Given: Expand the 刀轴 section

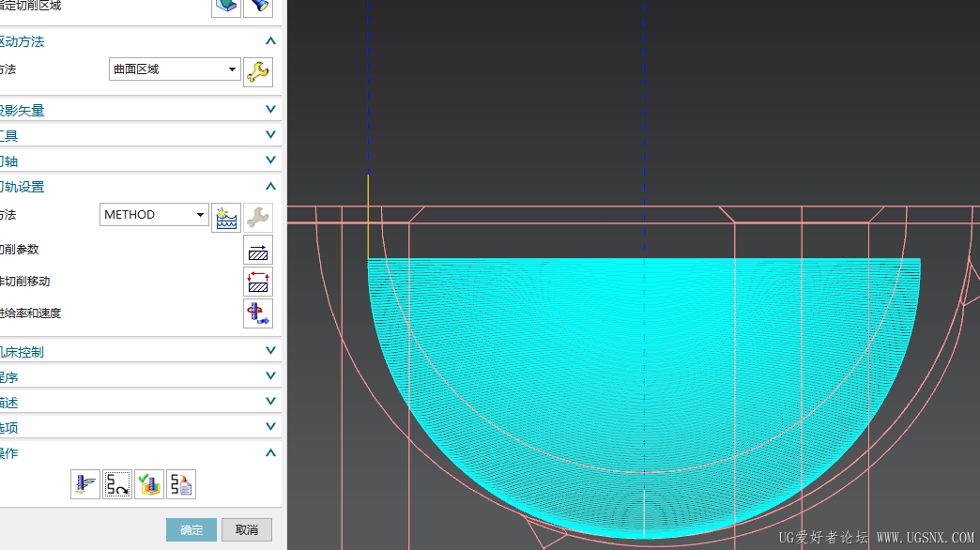Looking at the screenshot, I should coord(270,160).
